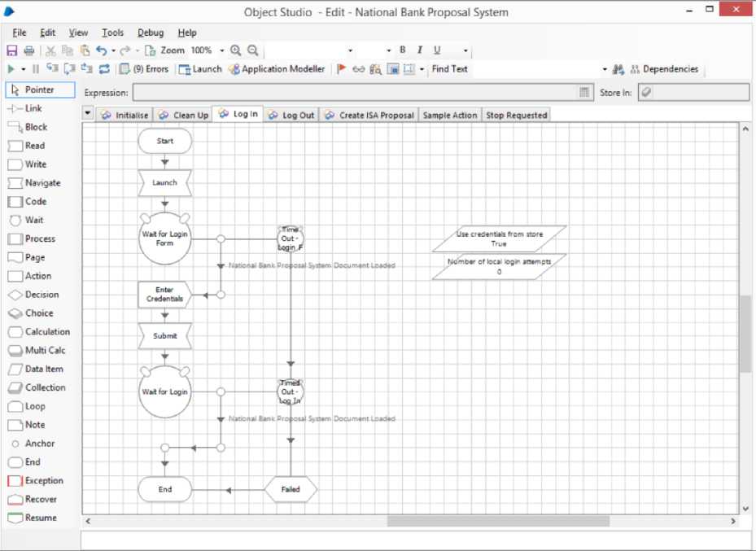
Task: Switch to the Create ISA Proposal tab
Action: 369,116
